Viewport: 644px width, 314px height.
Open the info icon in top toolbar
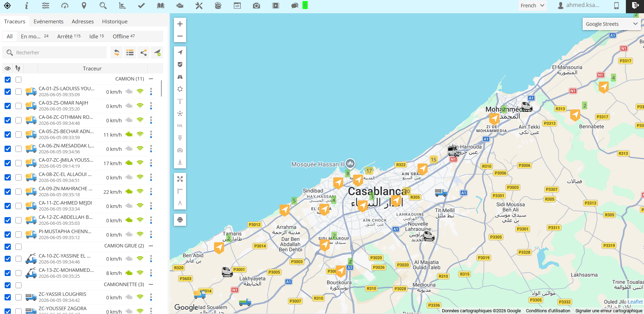(x=26, y=6)
